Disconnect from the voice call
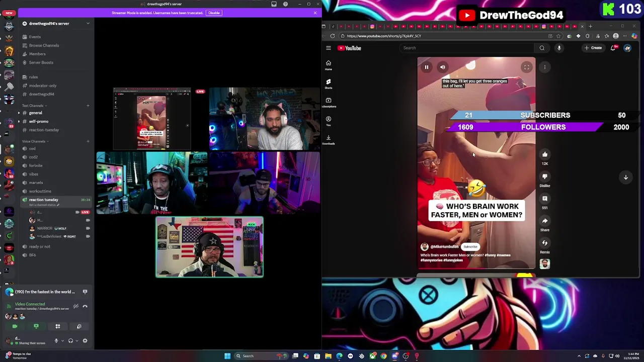This screenshot has height=362, width=644. pos(85,306)
